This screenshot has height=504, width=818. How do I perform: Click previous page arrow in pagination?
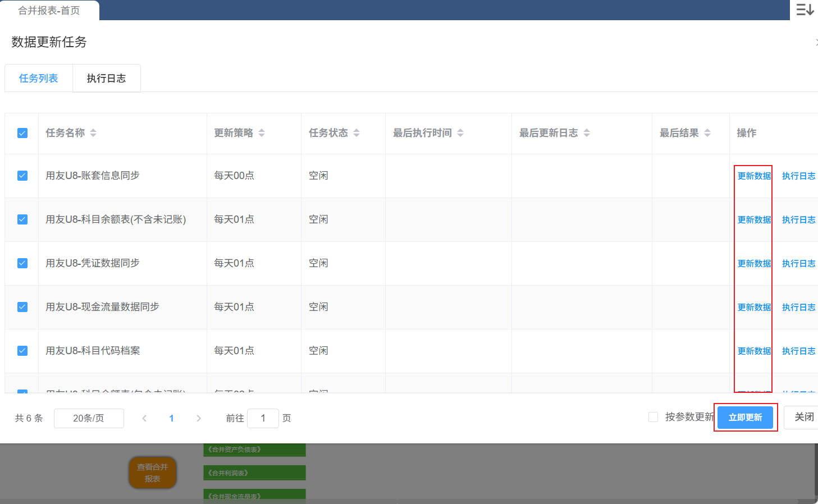(144, 418)
